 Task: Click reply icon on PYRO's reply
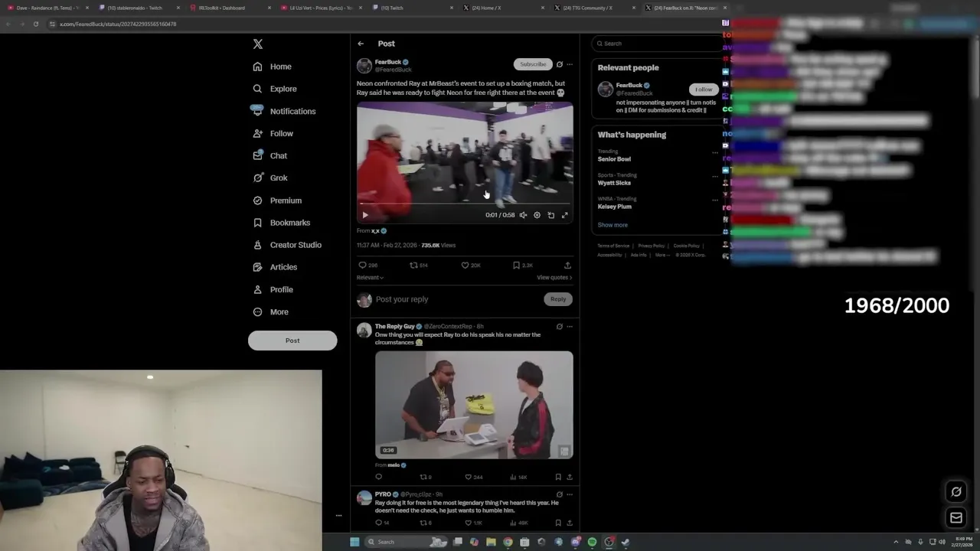[378, 523]
